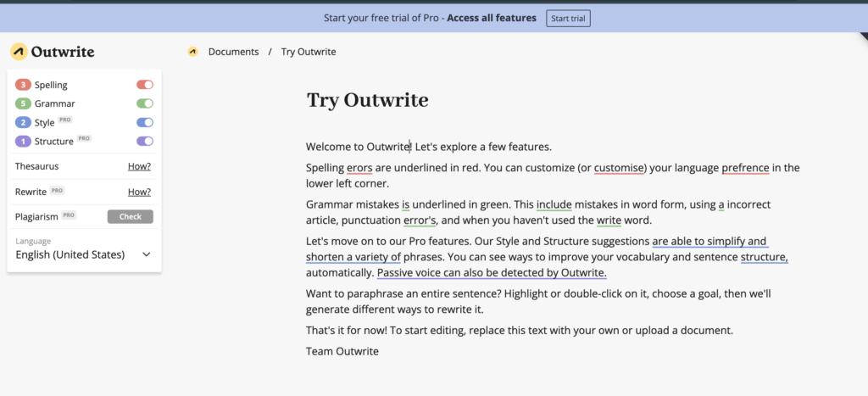Image resolution: width=868 pixels, height=396 pixels.
Task: Click the Grammar label in the sidebar
Action: [55, 103]
